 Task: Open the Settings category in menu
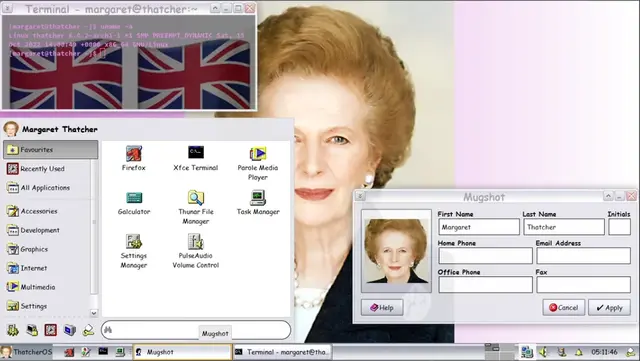48,306
